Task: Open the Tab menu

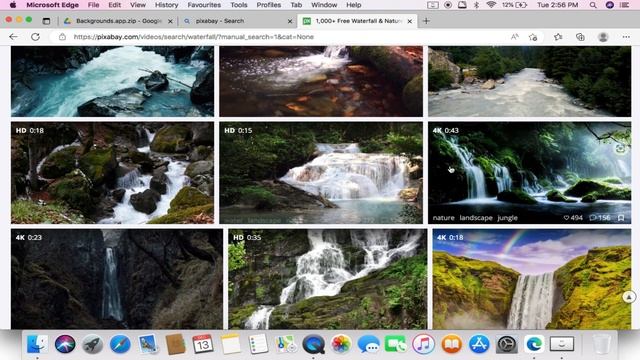Action: (x=296, y=5)
